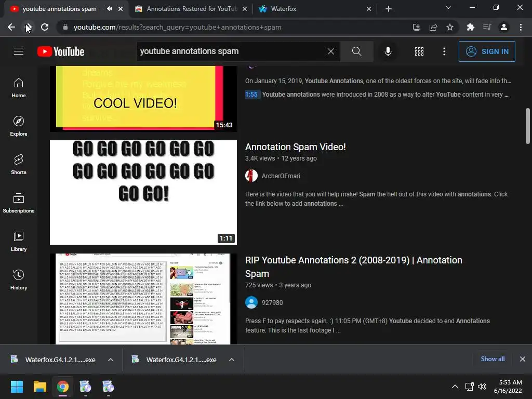The height and width of the screenshot is (399, 532).
Task: Close the downloads bar
Action: click(523, 359)
